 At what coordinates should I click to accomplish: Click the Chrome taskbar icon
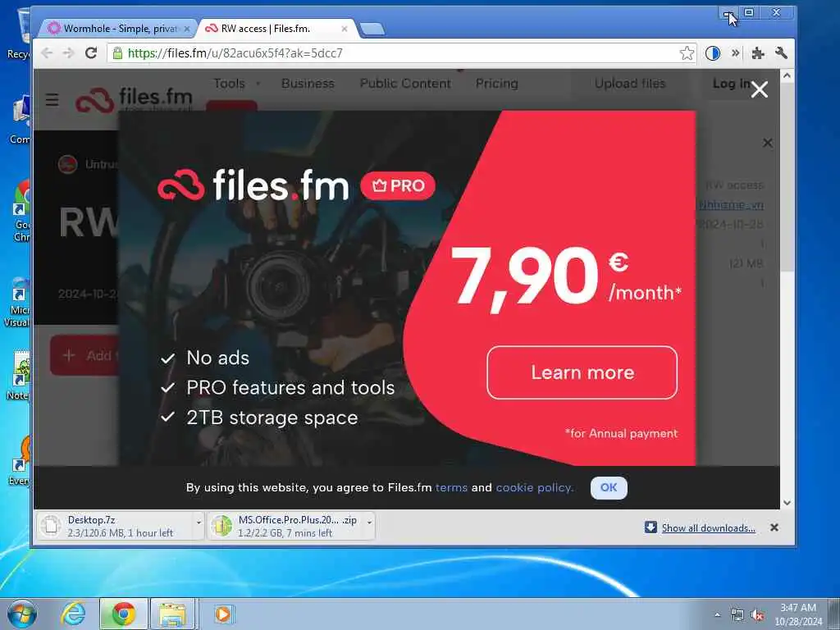click(124, 614)
